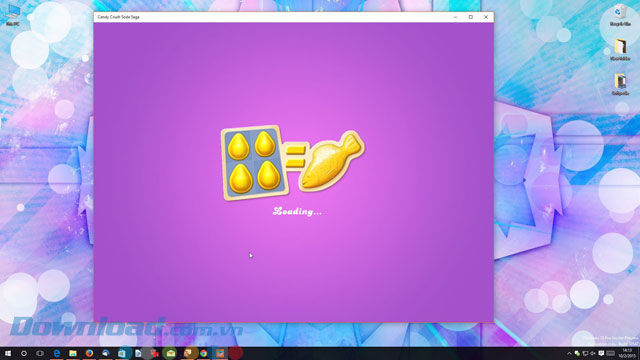
Task: Launch Google Chrome from the taskbar
Action: pyautogui.click(x=203, y=353)
